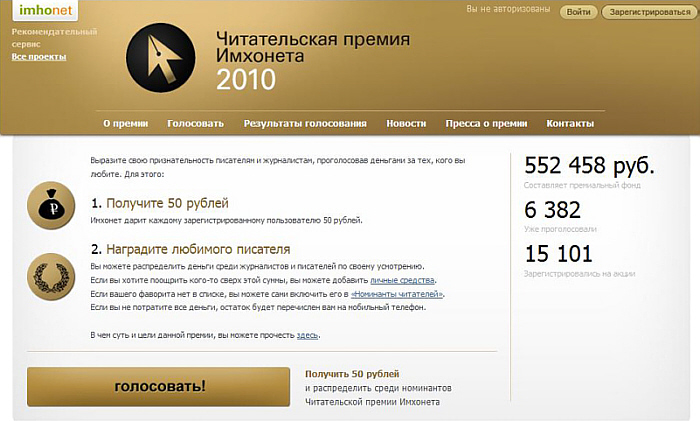The height and width of the screenshot is (421, 700).
Task: Click the '15 101' registered count
Action: [x=558, y=254]
